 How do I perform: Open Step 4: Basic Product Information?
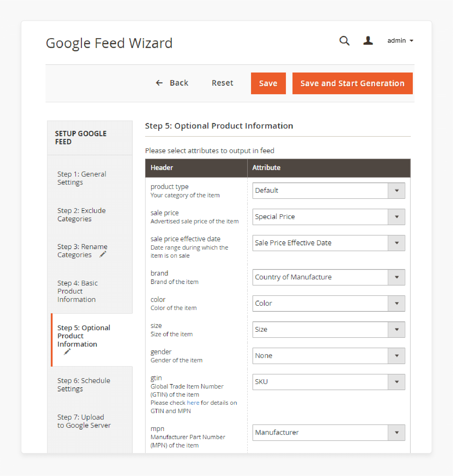(x=77, y=291)
